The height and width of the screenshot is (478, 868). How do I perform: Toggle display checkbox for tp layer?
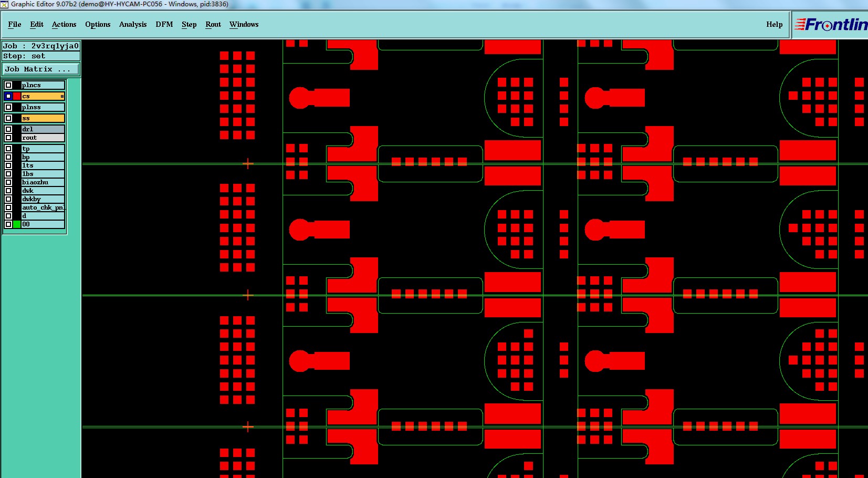tap(8, 149)
